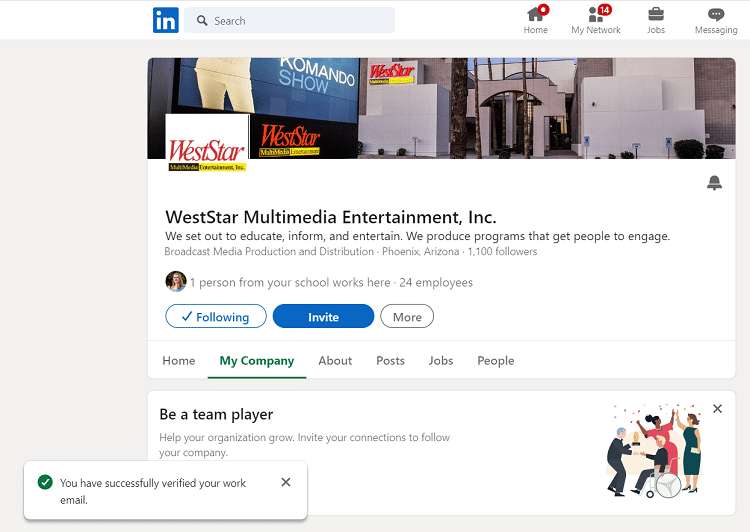Open the Jobs briefcase in the top nav
750x532 pixels.
tap(656, 20)
